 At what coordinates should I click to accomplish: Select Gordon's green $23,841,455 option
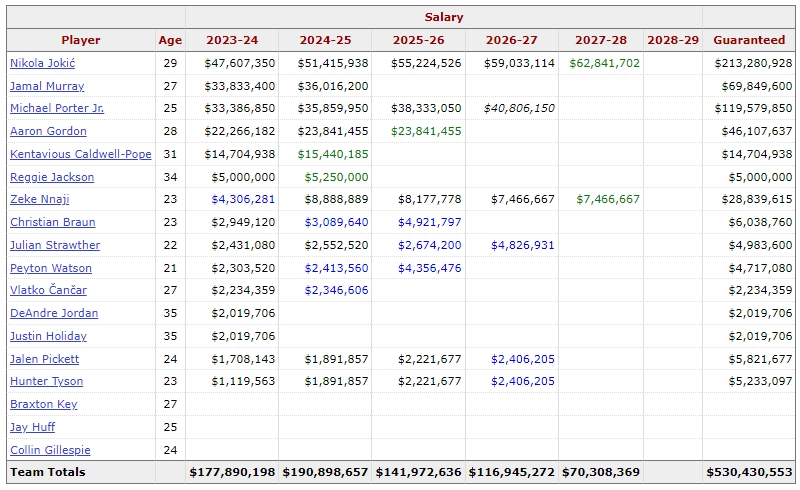(x=426, y=131)
